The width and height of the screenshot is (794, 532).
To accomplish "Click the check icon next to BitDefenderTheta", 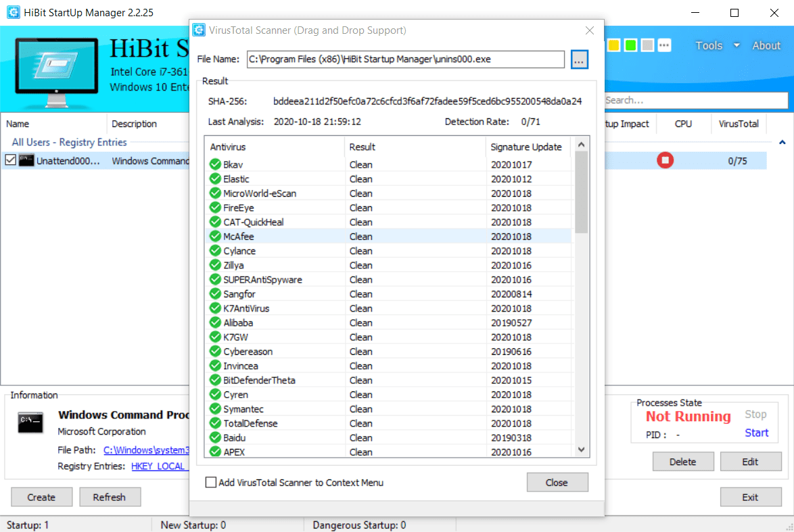I will click(x=215, y=380).
